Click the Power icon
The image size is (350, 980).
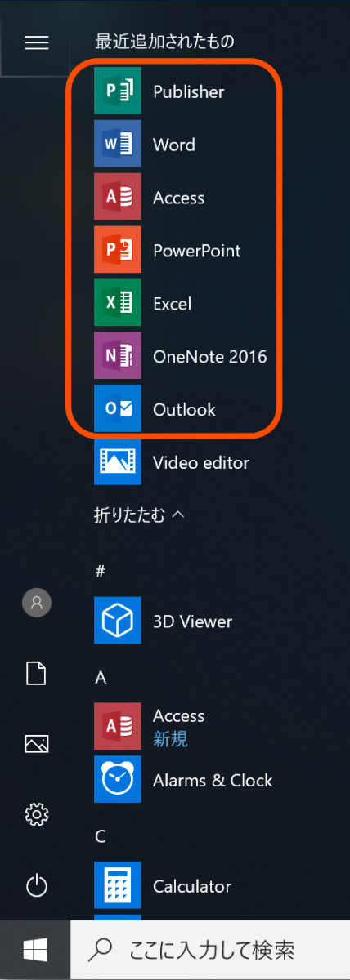click(37, 885)
